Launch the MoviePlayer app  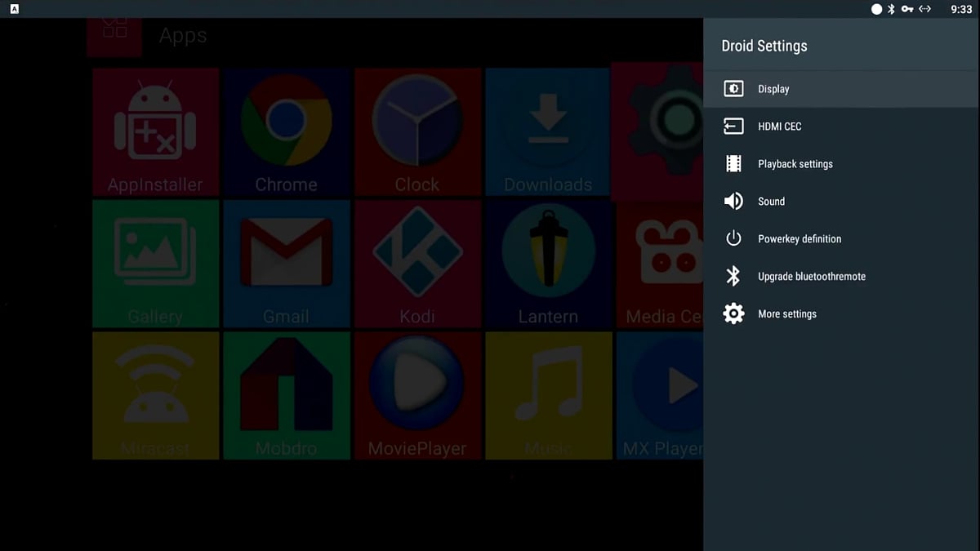pyautogui.click(x=417, y=395)
